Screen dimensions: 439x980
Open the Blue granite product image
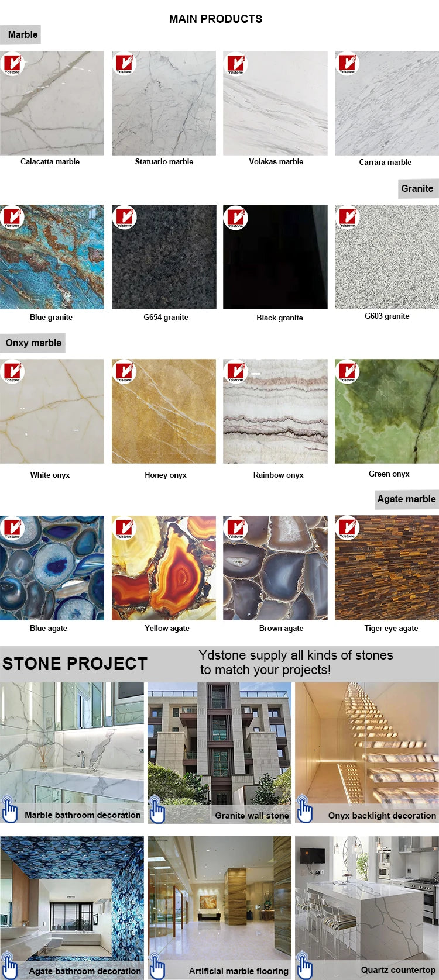[x=52, y=257]
